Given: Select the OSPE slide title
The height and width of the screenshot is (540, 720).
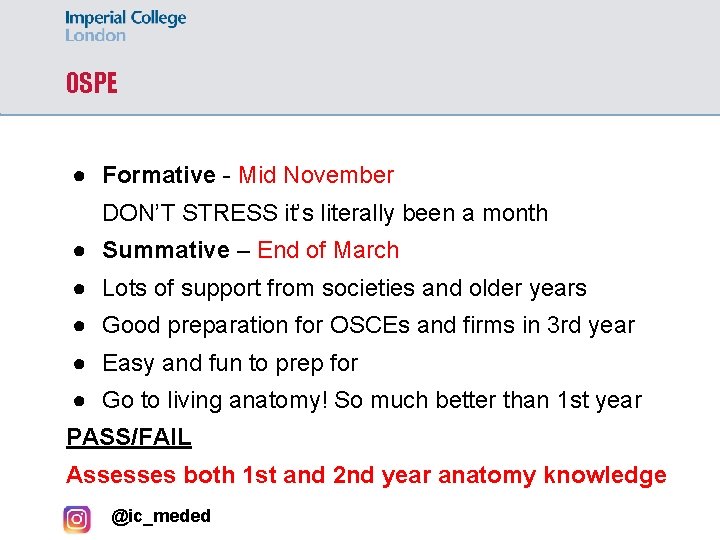Looking at the screenshot, I should [x=91, y=83].
